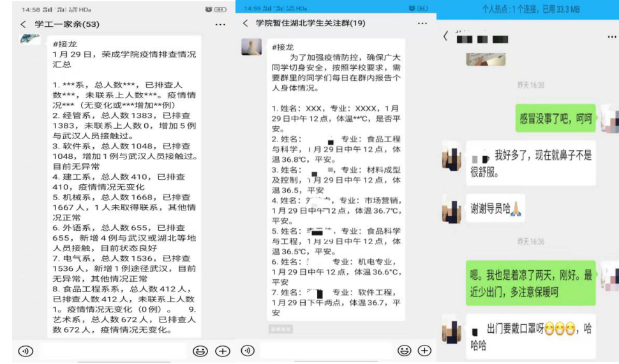Tap voice input icon in 学工一家亲 chat

click(x=26, y=351)
